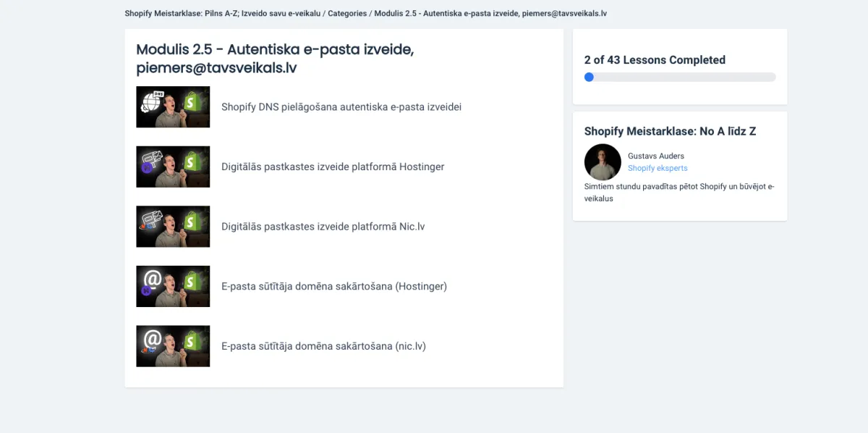868x433 pixels.
Task: Open lesson Digitālās pastkastes izveide platformā Hostinger
Action: 333,167
